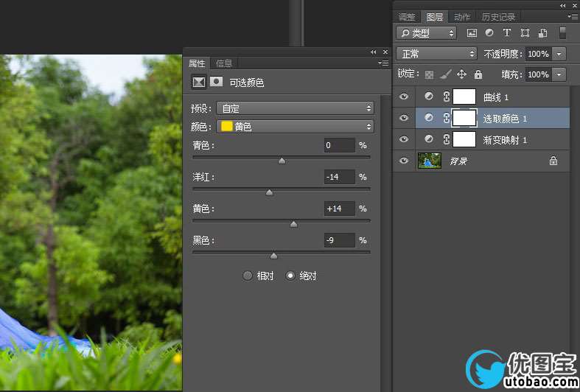
Task: Select the mask icon in Properties panel
Action: point(216,81)
